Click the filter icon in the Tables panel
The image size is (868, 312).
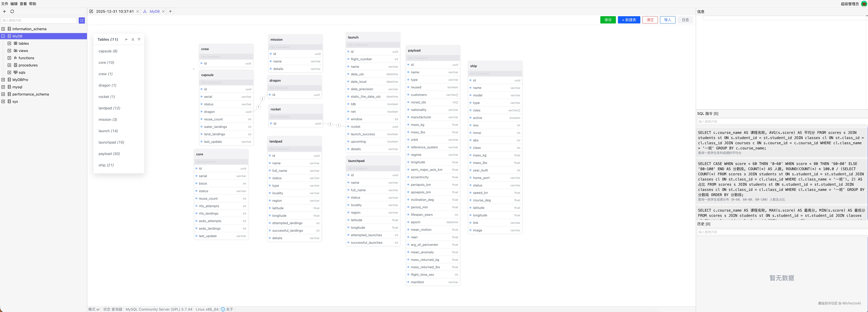click(139, 40)
